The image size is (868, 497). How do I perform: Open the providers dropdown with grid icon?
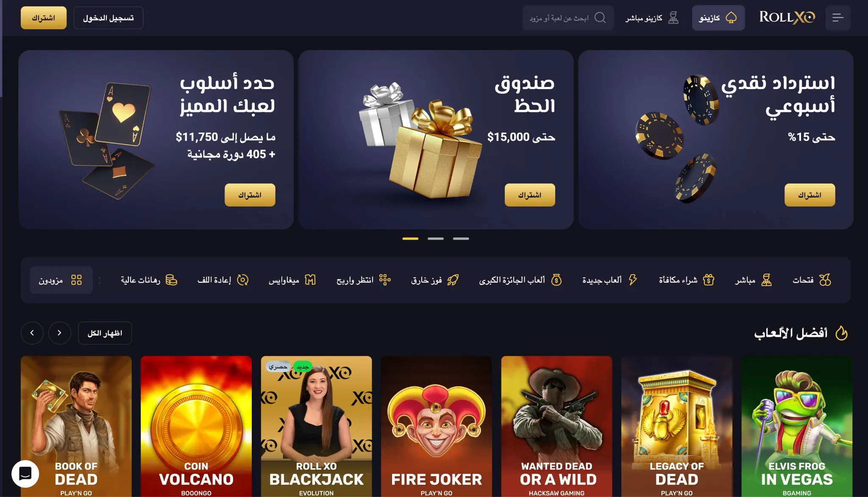[x=61, y=280]
